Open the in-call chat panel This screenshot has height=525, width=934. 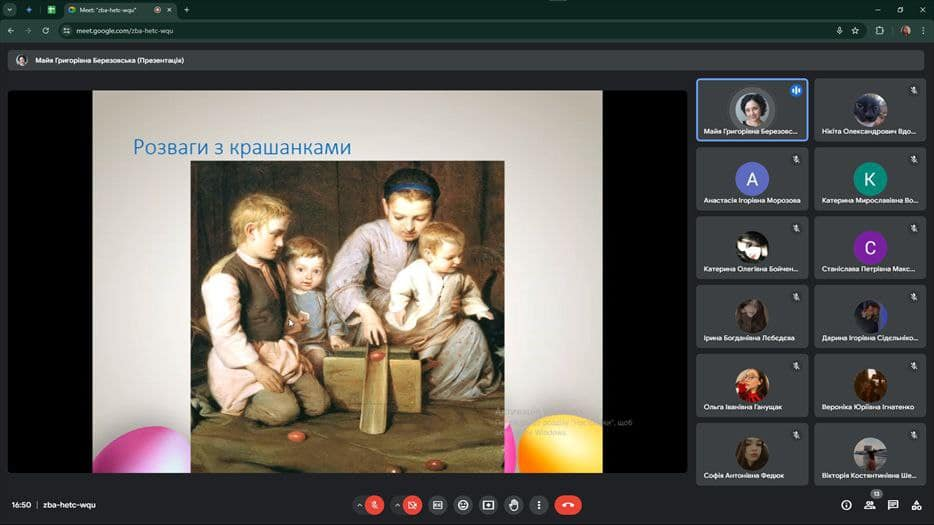point(893,505)
